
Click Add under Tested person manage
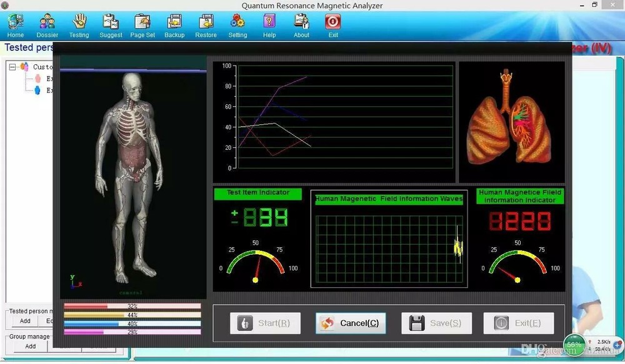click(25, 321)
